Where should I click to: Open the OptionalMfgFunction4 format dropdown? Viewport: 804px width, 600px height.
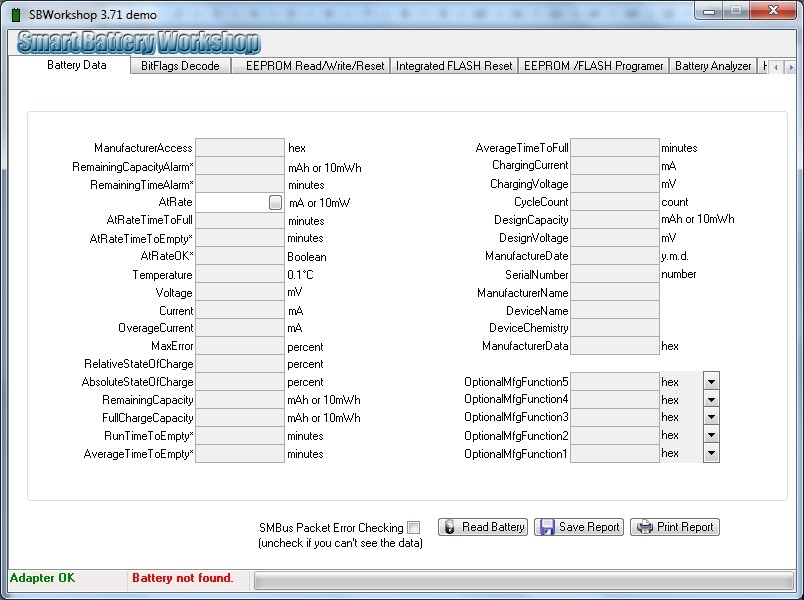pyautogui.click(x=711, y=399)
